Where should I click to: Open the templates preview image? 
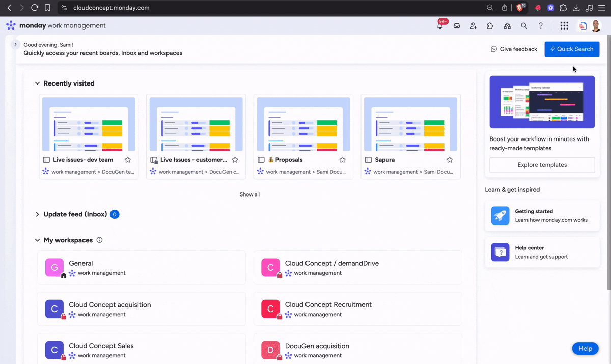542,102
